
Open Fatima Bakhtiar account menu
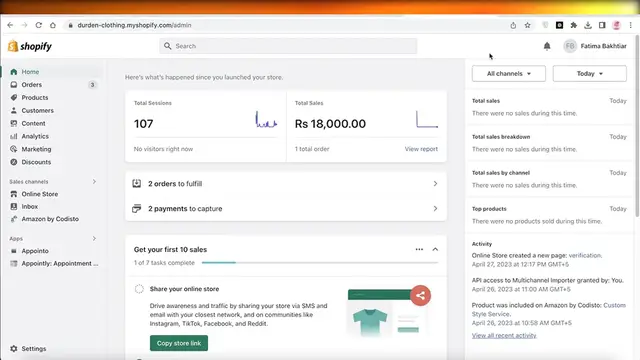point(595,46)
